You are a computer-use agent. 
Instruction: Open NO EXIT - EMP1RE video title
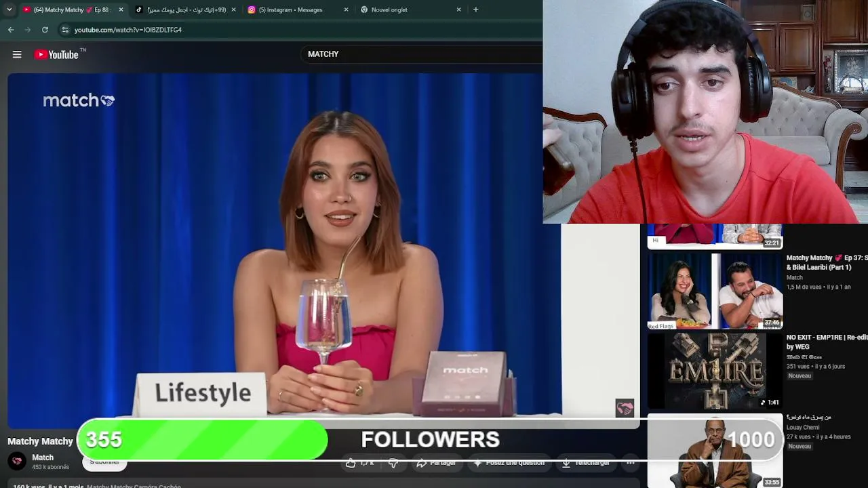[x=827, y=342]
